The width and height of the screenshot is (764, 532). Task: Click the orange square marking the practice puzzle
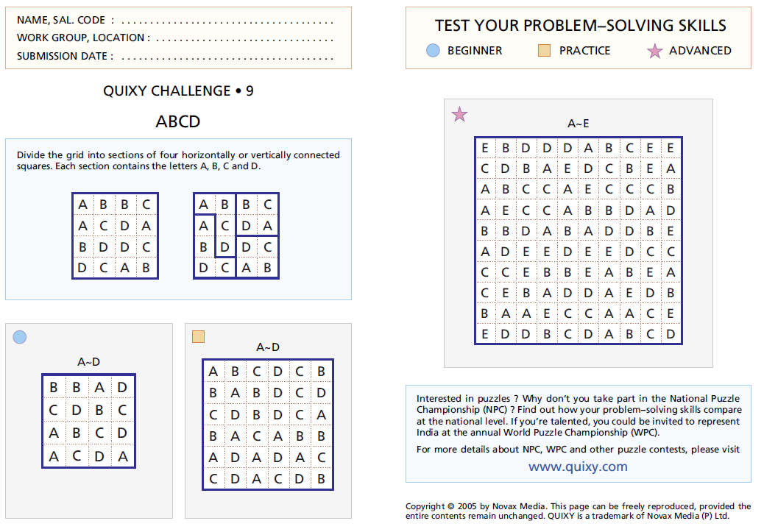[x=198, y=337]
